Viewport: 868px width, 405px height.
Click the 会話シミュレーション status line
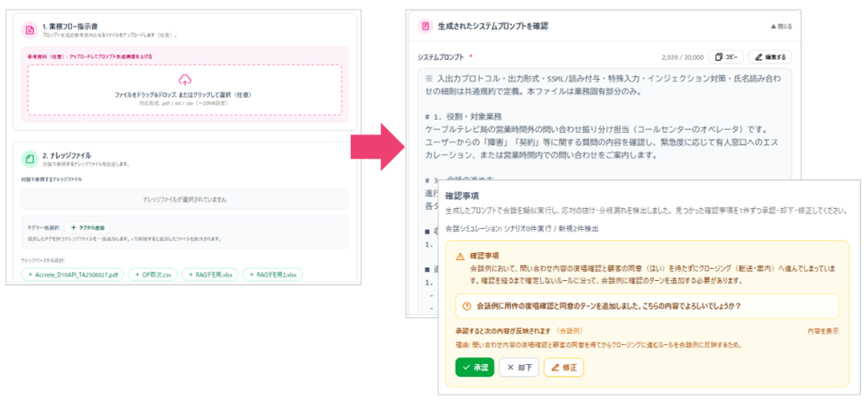coord(522,228)
